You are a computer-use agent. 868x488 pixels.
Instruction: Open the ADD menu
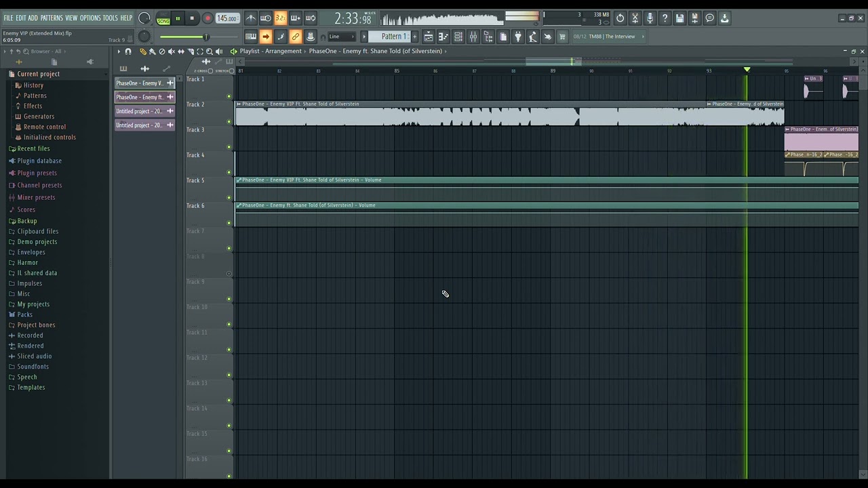pos(33,18)
